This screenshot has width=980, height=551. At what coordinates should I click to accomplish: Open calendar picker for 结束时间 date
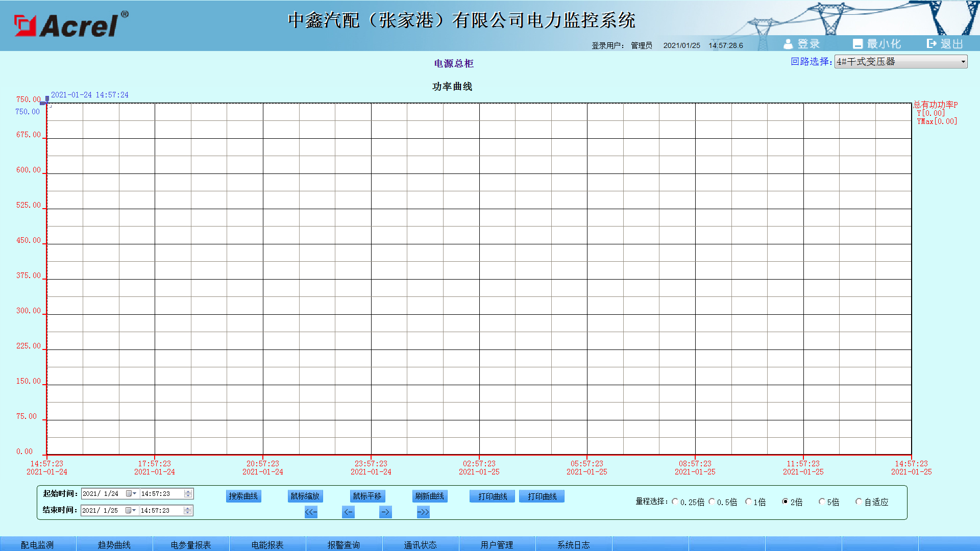(131, 511)
